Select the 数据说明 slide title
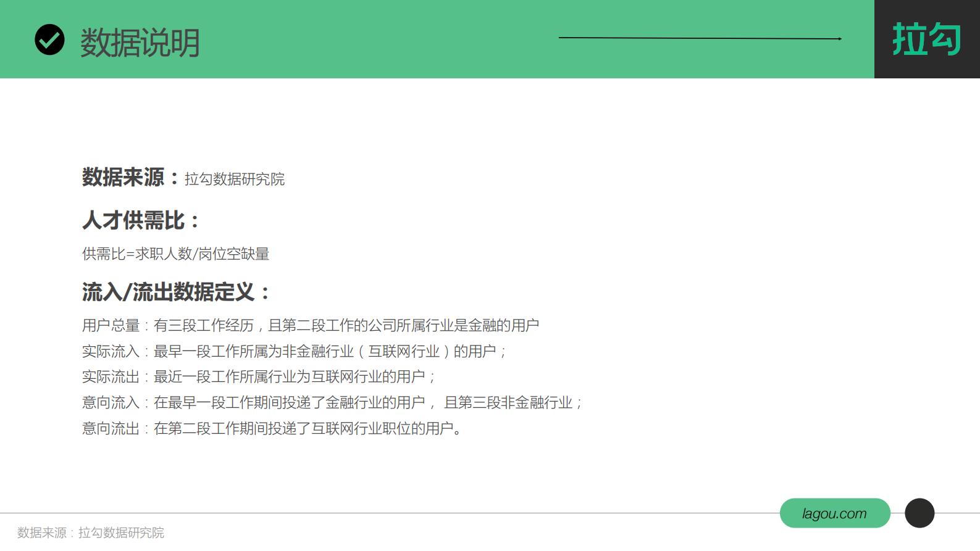The width and height of the screenshot is (980, 551). point(140,43)
